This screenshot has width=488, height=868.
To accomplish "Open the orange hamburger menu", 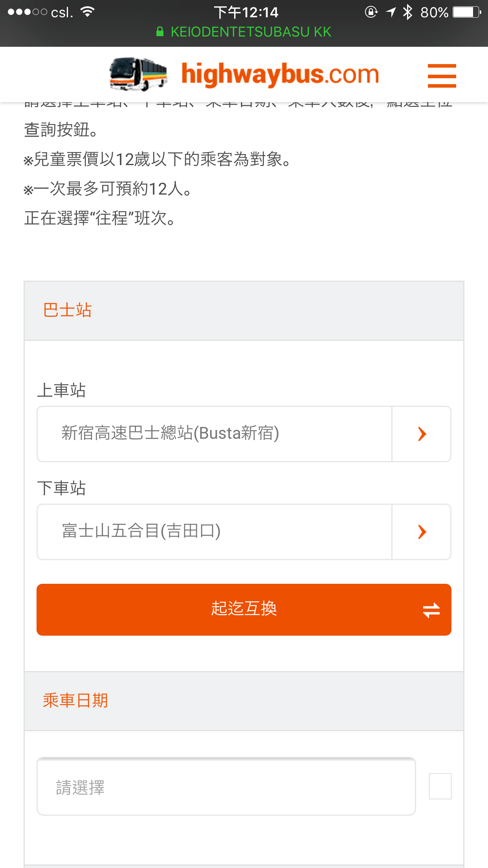I will click(x=442, y=75).
